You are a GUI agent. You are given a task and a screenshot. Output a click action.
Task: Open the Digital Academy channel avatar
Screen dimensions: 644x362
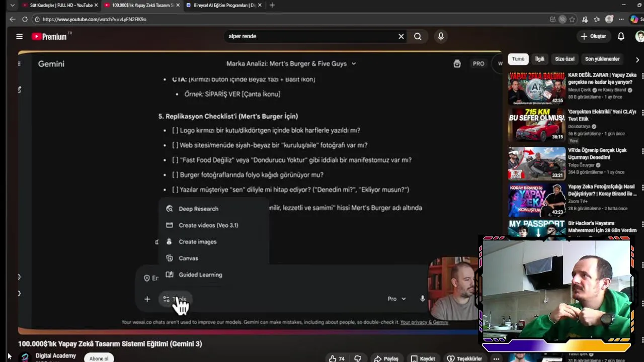click(x=25, y=357)
